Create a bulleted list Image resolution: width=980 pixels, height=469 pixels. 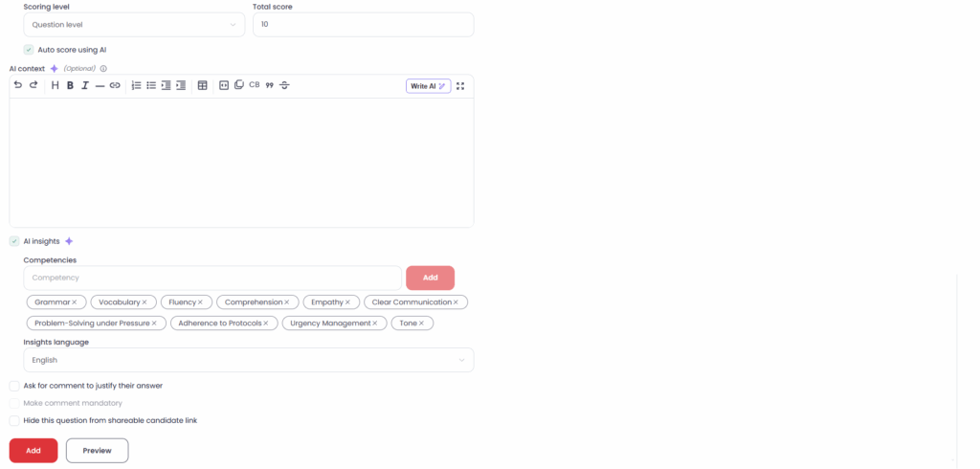tap(151, 86)
